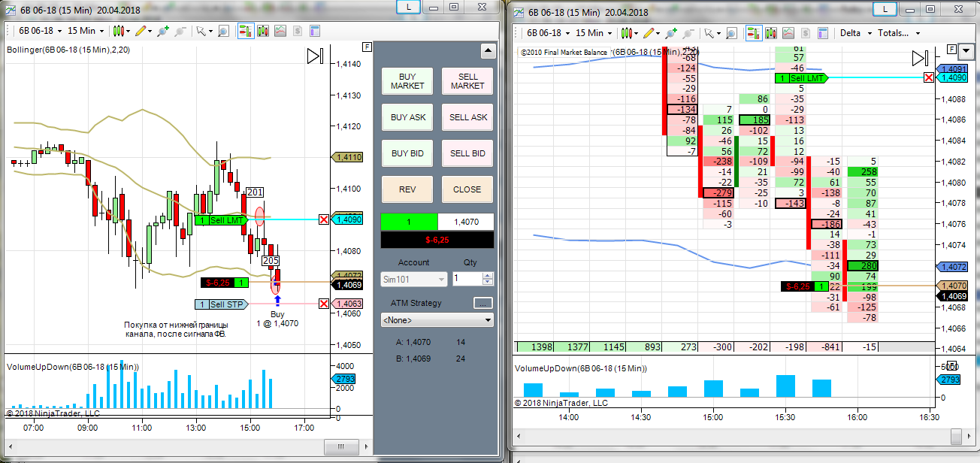The width and height of the screenshot is (980, 463).
Task: Open 15 Min interval dropdown in right window
Action: click(x=594, y=33)
